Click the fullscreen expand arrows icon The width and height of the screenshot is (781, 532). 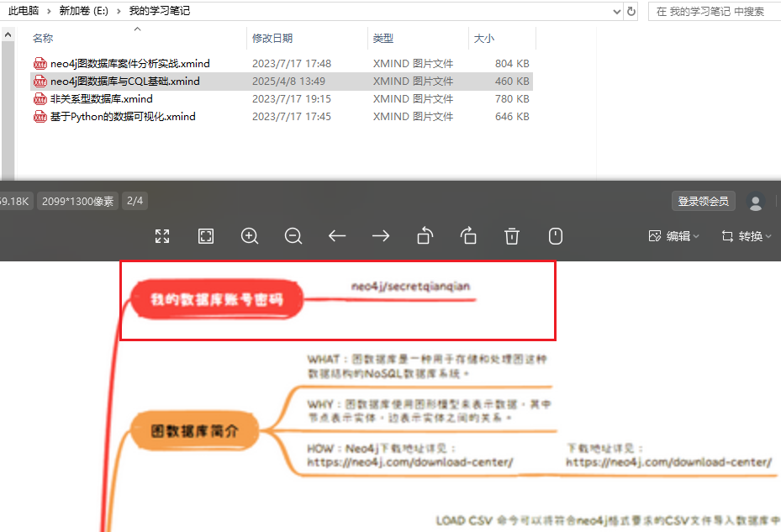(162, 236)
